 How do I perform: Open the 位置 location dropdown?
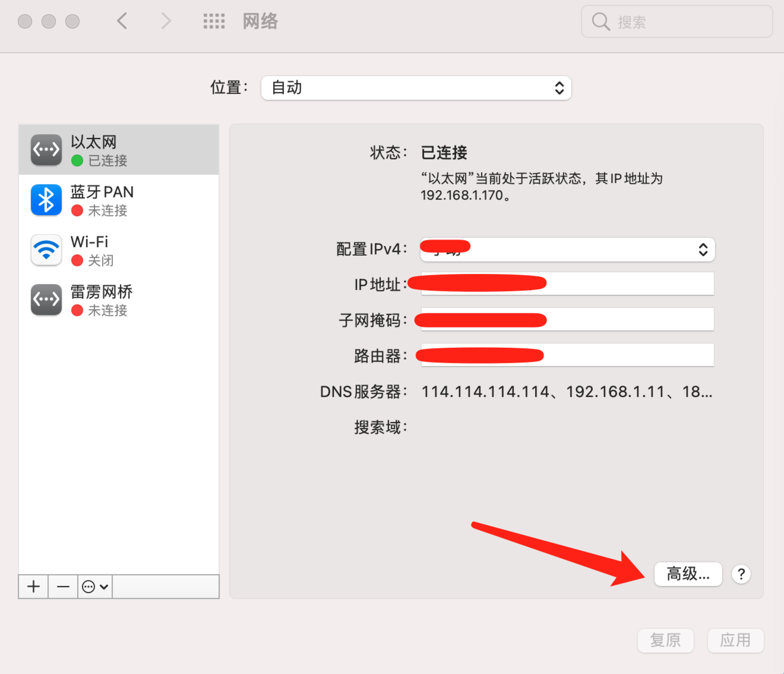tap(416, 88)
